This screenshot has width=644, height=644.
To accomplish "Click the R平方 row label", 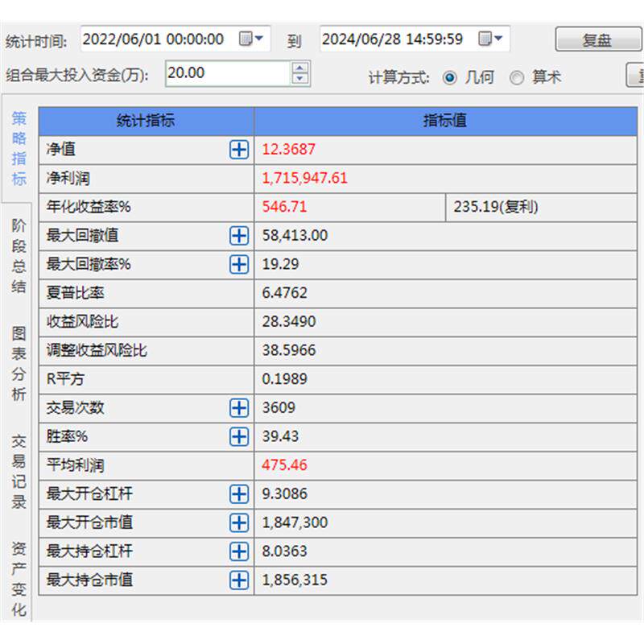I will click(x=65, y=379).
